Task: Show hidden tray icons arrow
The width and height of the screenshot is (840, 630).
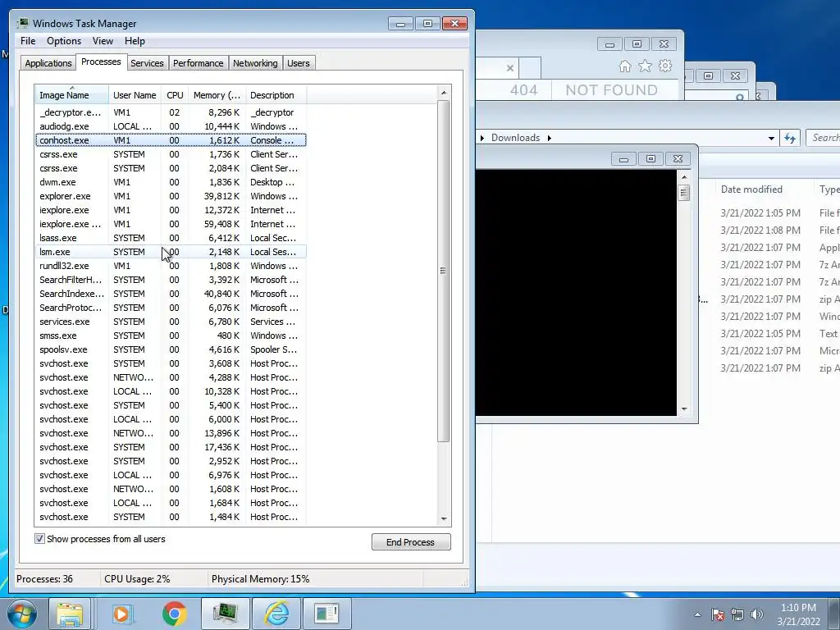Action: click(697, 614)
